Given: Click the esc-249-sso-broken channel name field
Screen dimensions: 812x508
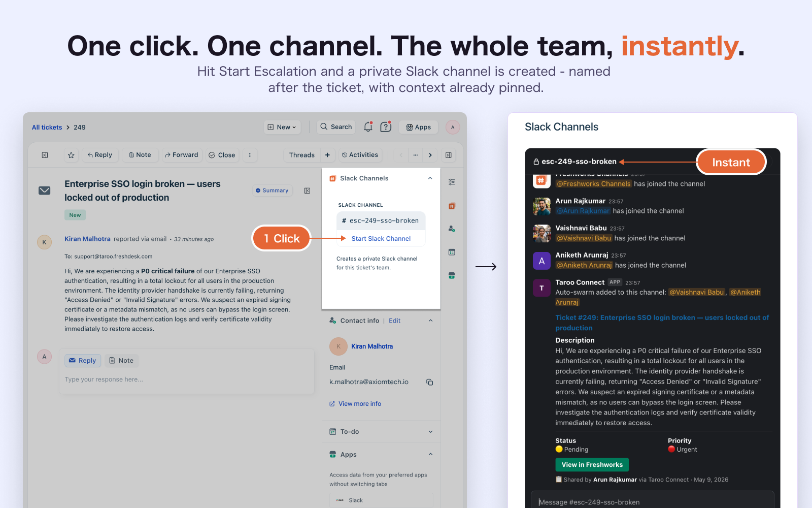Looking at the screenshot, I should pos(381,221).
